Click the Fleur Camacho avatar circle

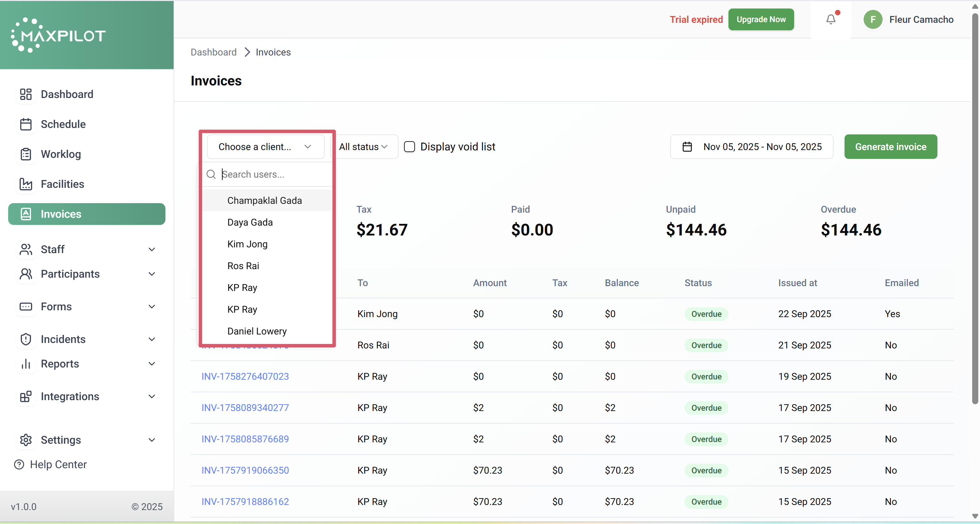click(873, 19)
